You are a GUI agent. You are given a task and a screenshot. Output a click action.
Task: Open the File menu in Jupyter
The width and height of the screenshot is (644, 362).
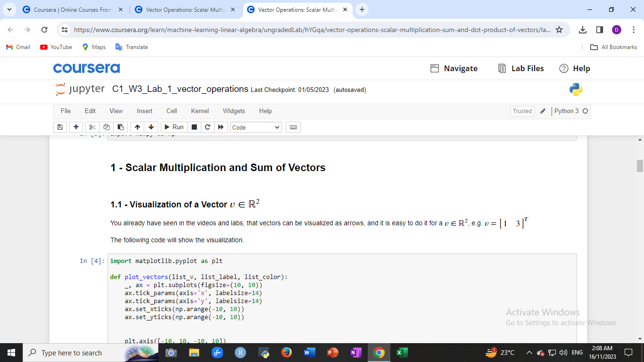click(x=66, y=111)
